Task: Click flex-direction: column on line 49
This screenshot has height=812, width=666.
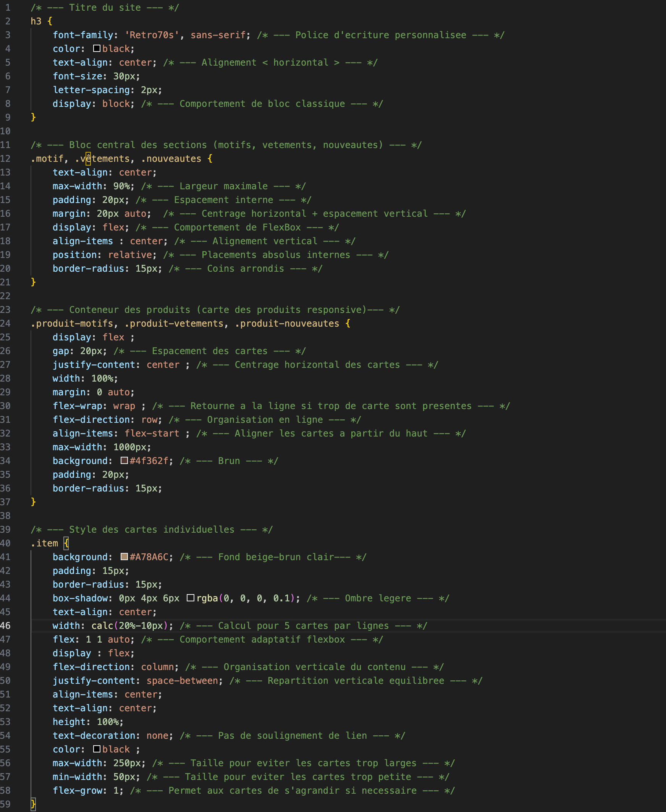Action: click(115, 667)
